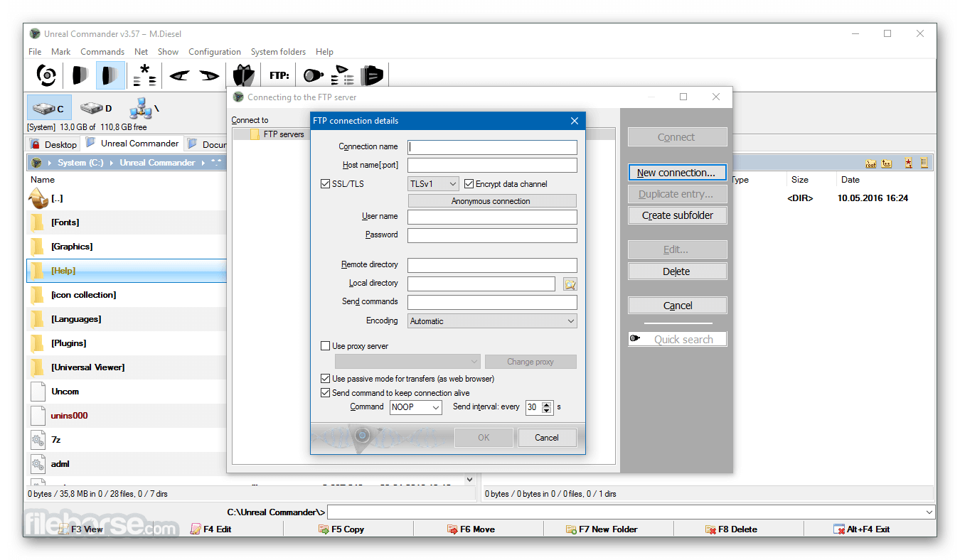This screenshot has width=960, height=560.
Task: Click the Password field
Action: point(492,235)
